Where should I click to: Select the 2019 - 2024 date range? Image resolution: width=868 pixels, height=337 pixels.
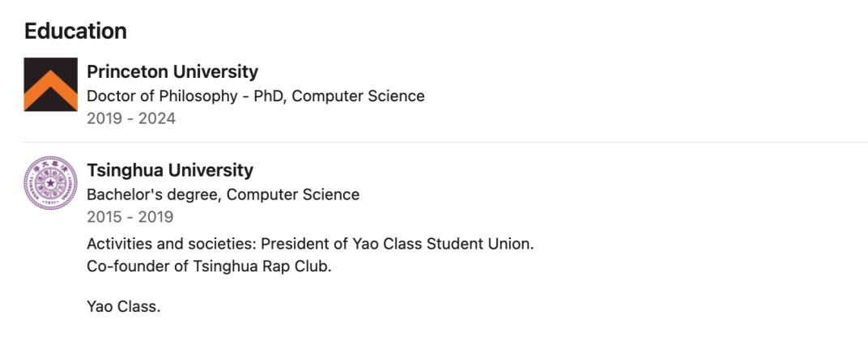pyautogui.click(x=130, y=118)
